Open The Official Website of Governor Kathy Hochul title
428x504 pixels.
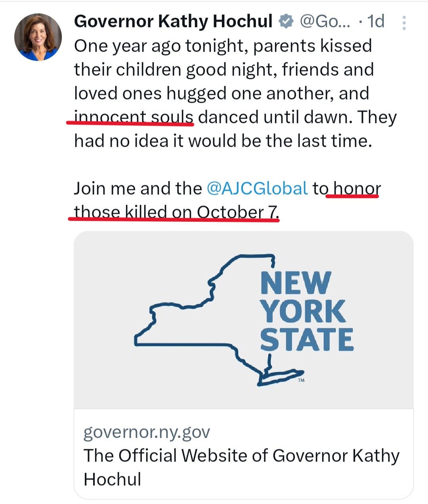point(241,467)
